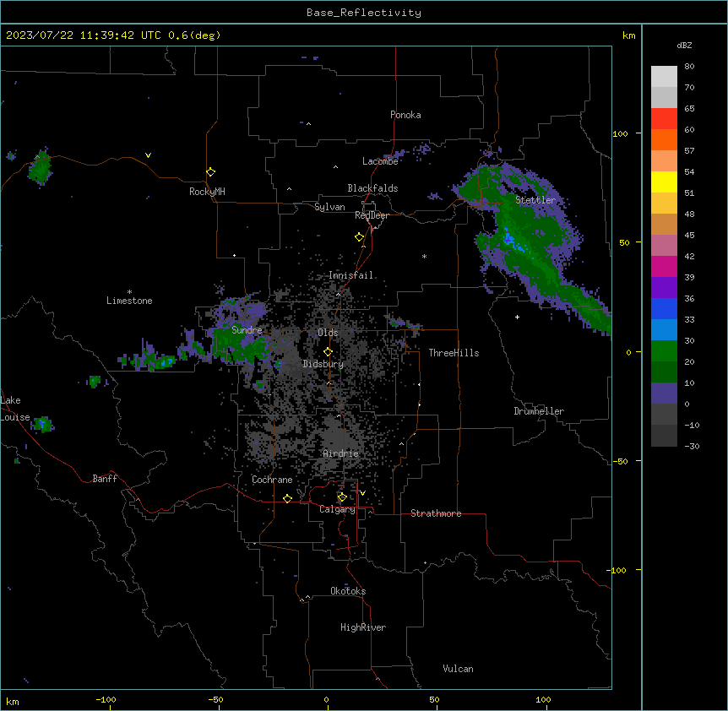Screen dimensions: 728x711
Task: Select the ThreeHills label
Action: point(454,353)
